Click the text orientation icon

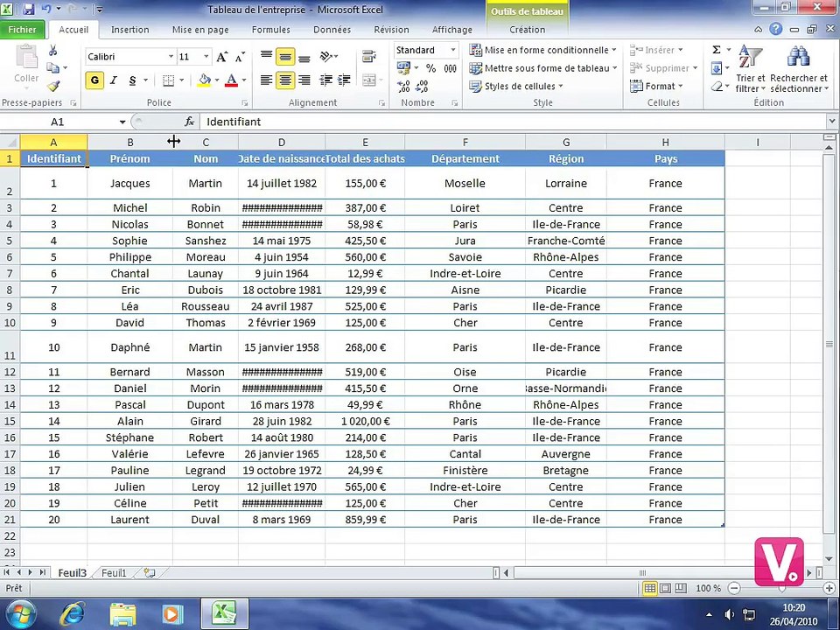(325, 56)
